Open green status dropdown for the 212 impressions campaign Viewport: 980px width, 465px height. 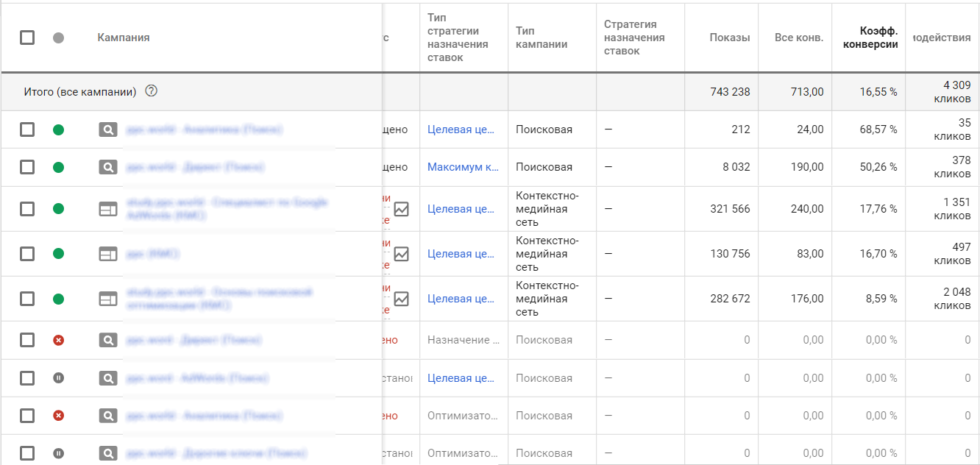(x=59, y=129)
